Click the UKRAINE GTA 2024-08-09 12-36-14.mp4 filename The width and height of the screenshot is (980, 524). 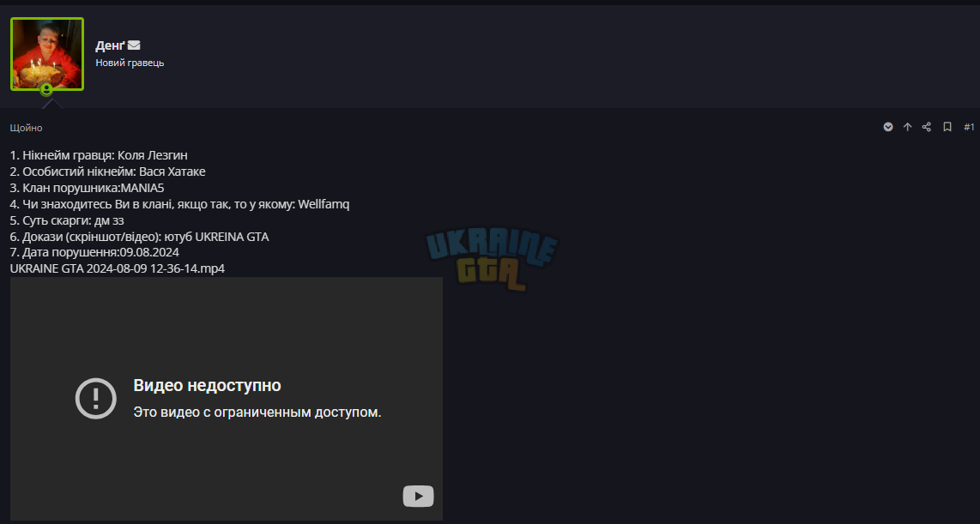[x=118, y=268]
